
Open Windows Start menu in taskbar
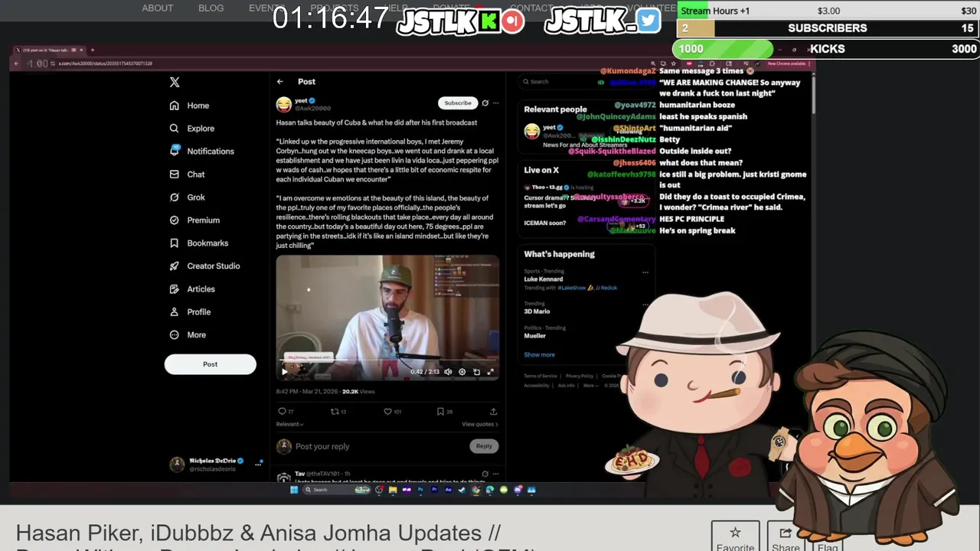point(294,490)
